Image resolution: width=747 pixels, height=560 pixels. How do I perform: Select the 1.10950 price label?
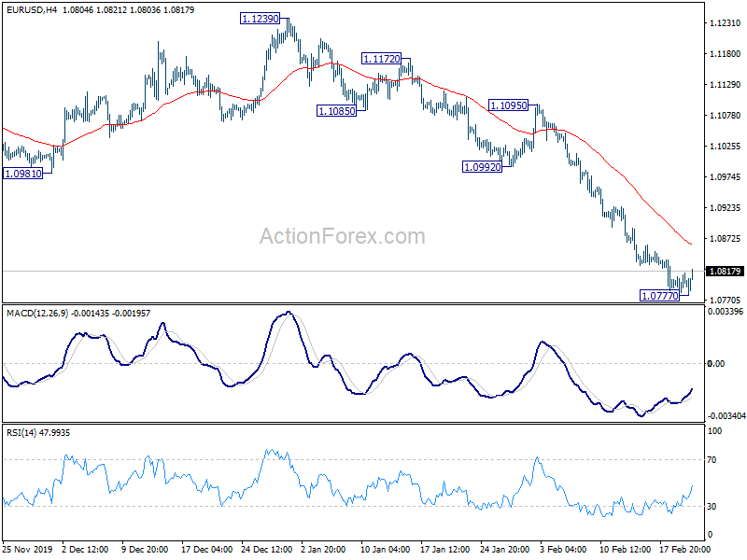pyautogui.click(x=508, y=105)
